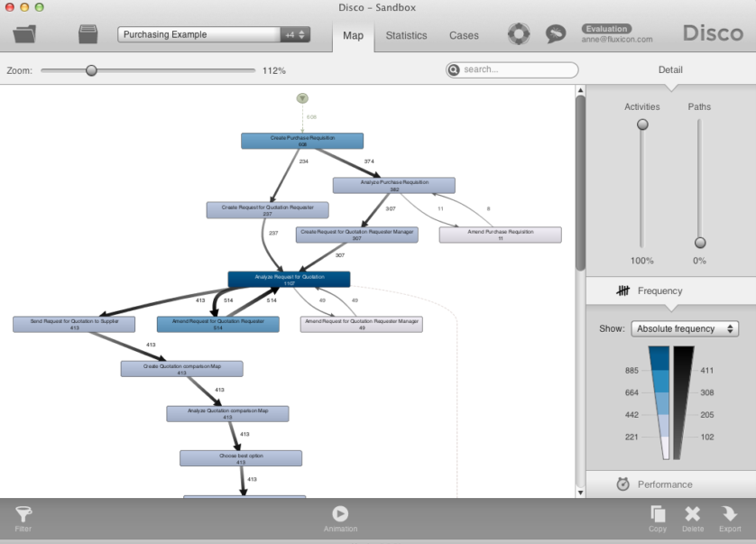Expand the Absolute frequency show dropdown
756x544 pixels.
[685, 329]
